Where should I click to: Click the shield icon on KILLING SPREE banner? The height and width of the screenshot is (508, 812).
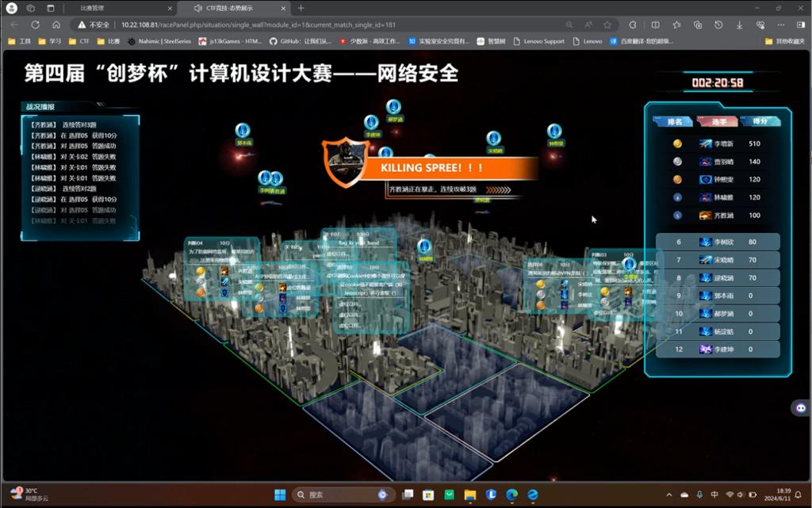[346, 162]
